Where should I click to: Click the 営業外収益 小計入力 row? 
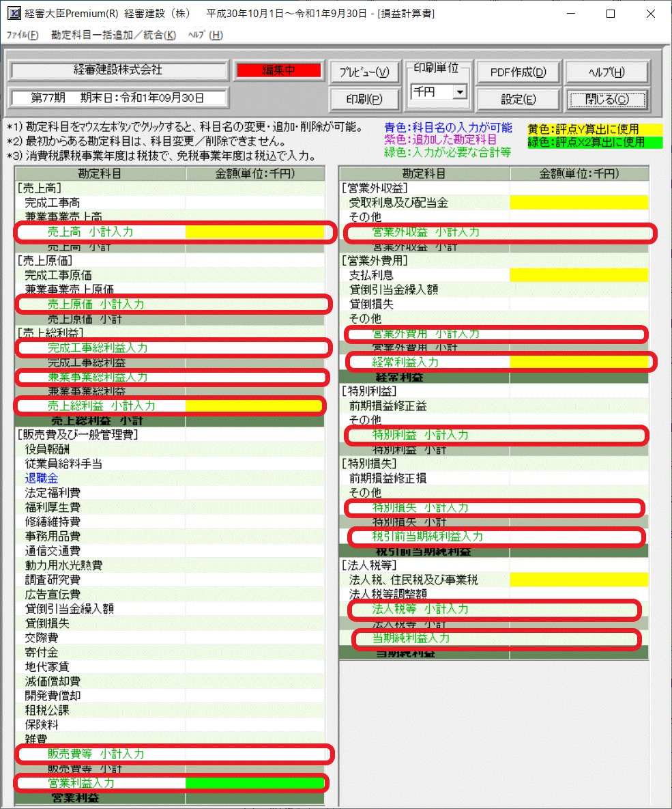click(x=493, y=231)
